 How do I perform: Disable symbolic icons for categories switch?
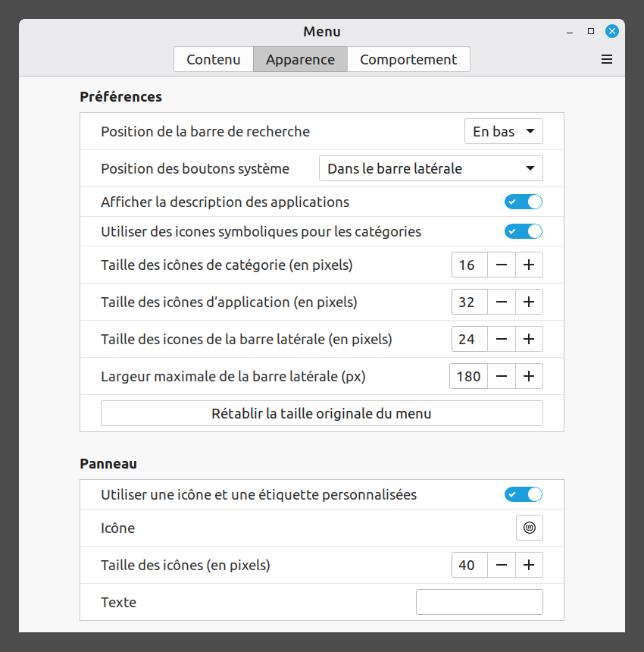[524, 231]
